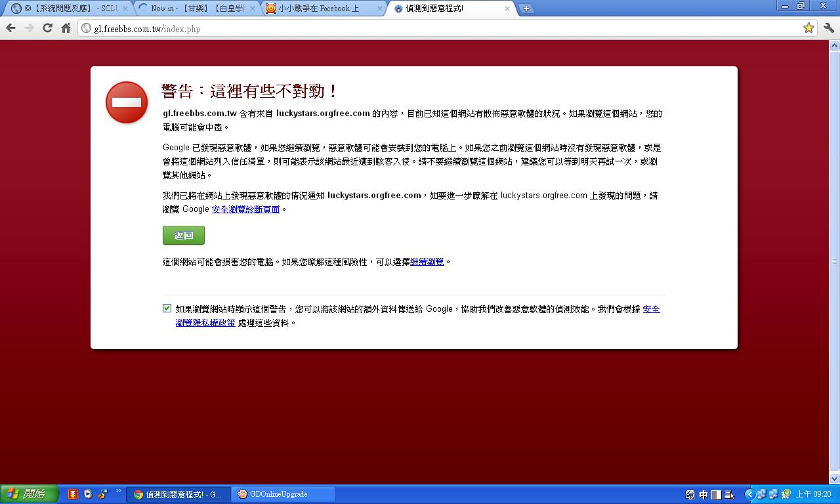Click the first network connection tray icon
The image size is (840, 504).
click(x=761, y=495)
